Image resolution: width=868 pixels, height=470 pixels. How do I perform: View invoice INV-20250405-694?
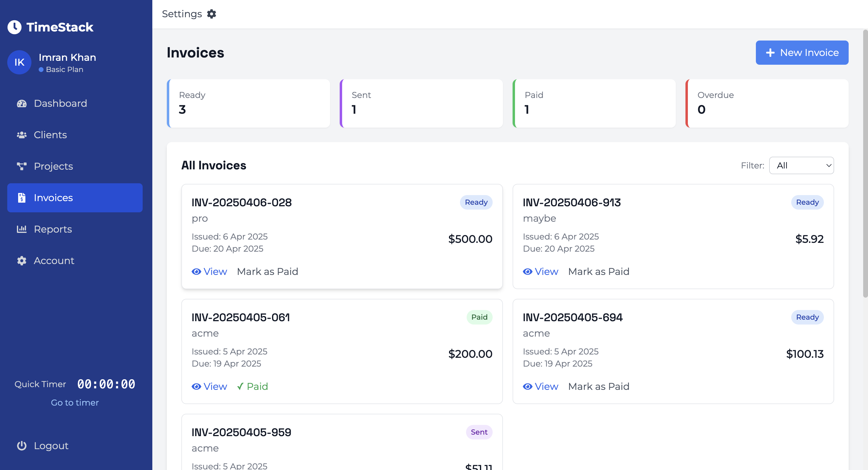click(540, 387)
